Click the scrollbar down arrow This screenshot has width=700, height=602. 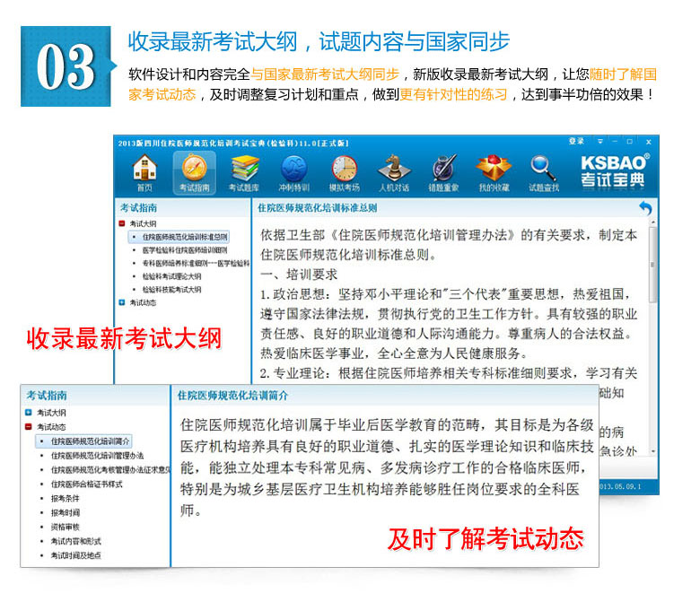tap(652, 451)
